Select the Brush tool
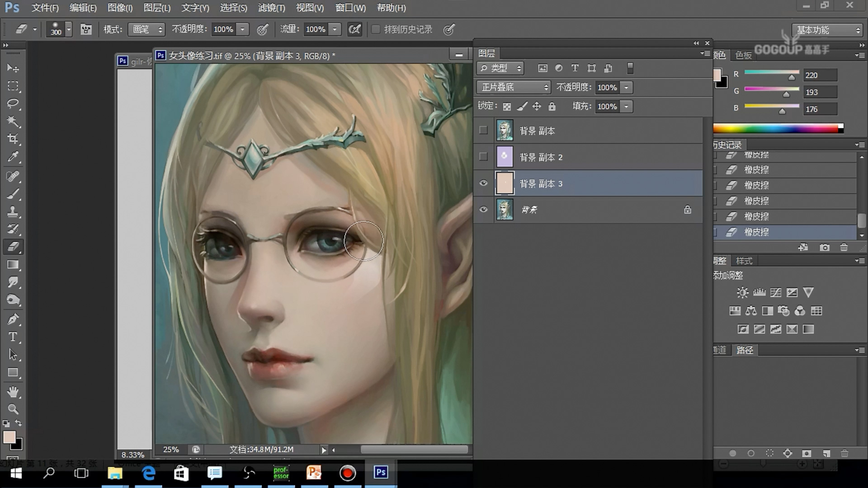The width and height of the screenshot is (868, 488). 13,194
